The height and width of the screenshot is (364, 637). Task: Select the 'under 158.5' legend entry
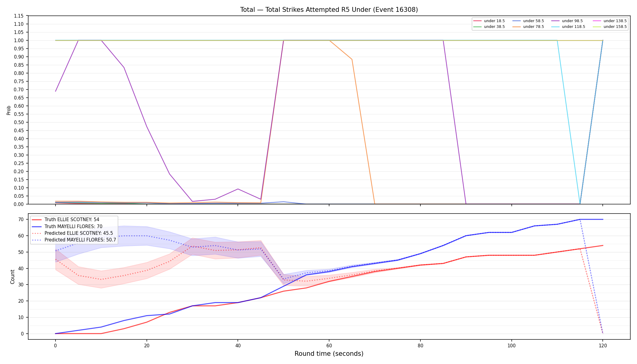(610, 27)
